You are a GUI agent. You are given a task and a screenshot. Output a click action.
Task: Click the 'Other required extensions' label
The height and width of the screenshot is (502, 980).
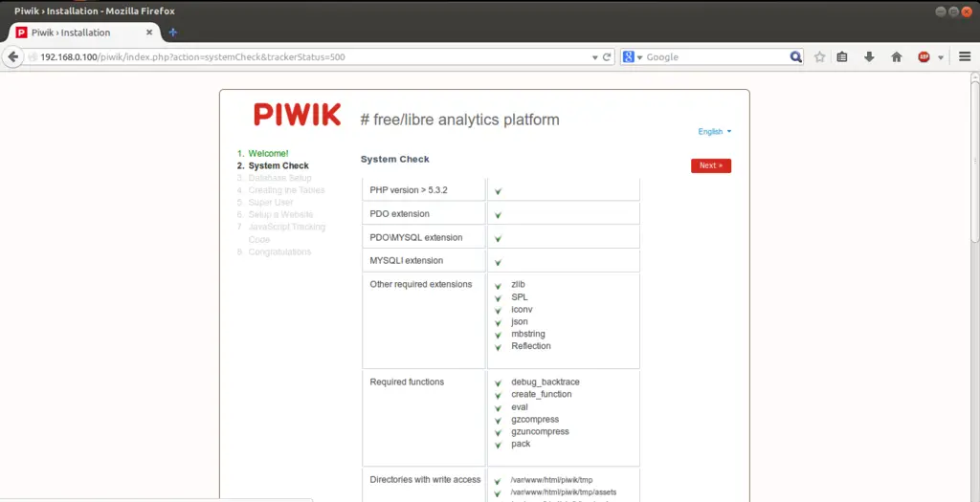pyautogui.click(x=421, y=284)
